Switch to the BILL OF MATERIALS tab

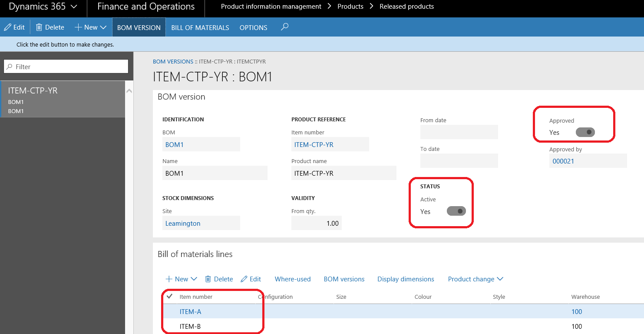click(200, 27)
